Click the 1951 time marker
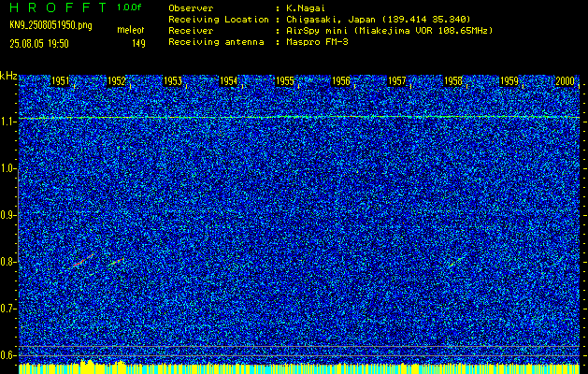The height and width of the screenshot is (374, 588). click(x=61, y=81)
